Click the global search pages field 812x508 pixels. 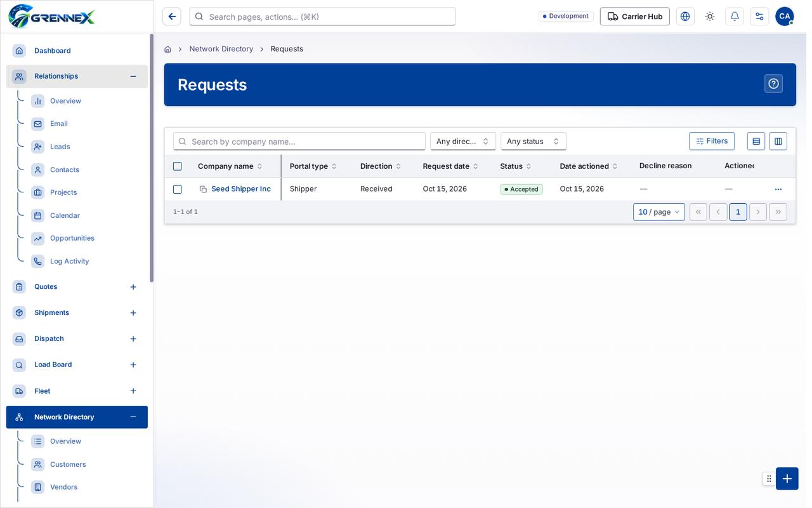322,17
